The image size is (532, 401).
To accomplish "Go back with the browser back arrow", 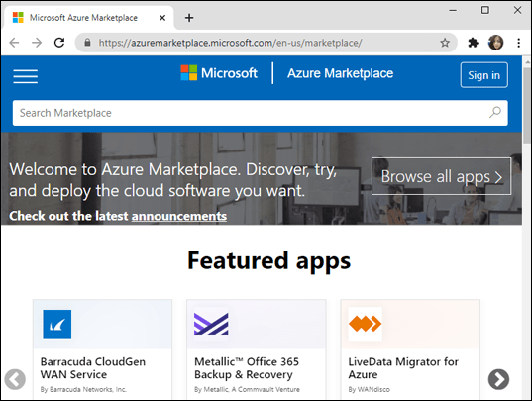I will click(x=14, y=43).
